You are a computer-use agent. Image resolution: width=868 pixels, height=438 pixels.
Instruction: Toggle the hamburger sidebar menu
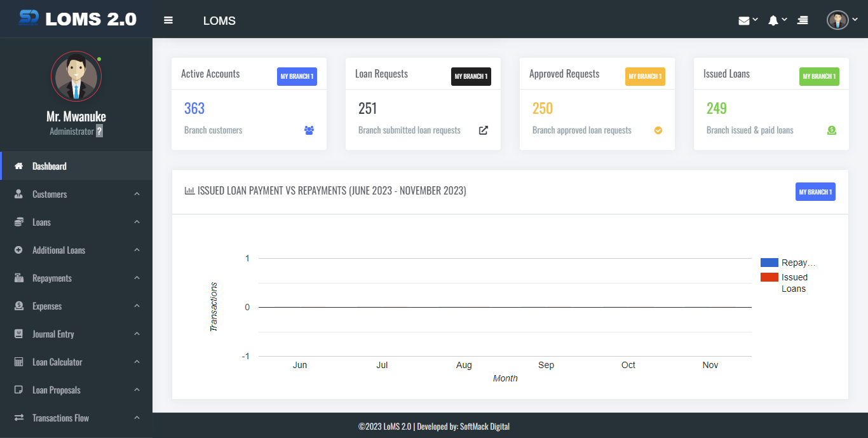pos(168,20)
